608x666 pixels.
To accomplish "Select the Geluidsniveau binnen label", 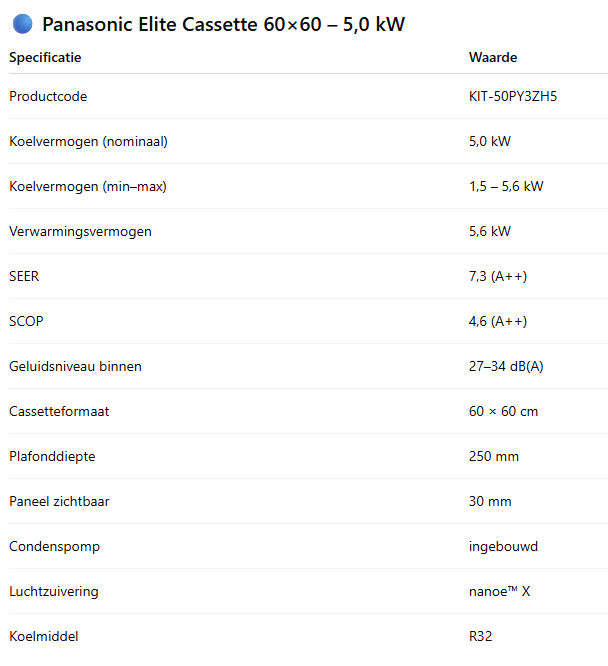I will point(75,367).
